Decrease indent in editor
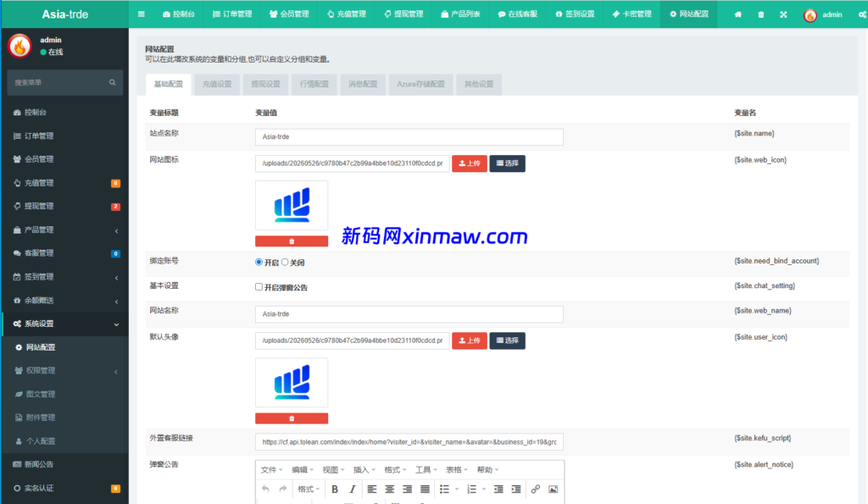Image resolution: width=868 pixels, height=504 pixels. tap(498, 489)
